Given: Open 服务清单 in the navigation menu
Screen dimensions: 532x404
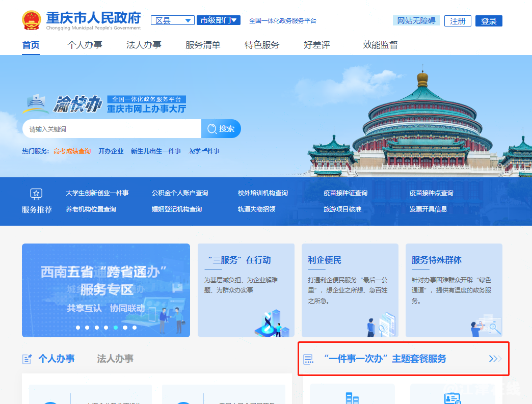Looking at the screenshot, I should click(203, 45).
